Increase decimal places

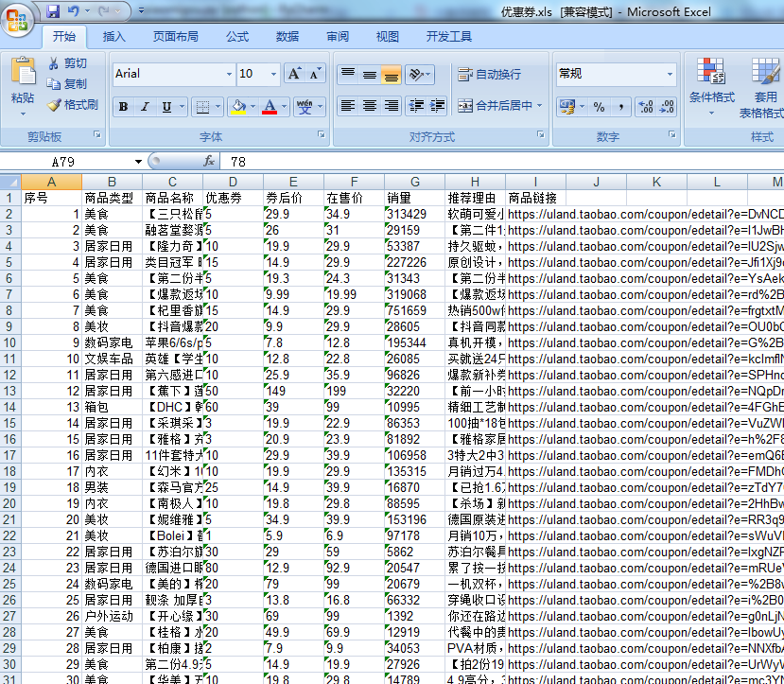coord(646,107)
